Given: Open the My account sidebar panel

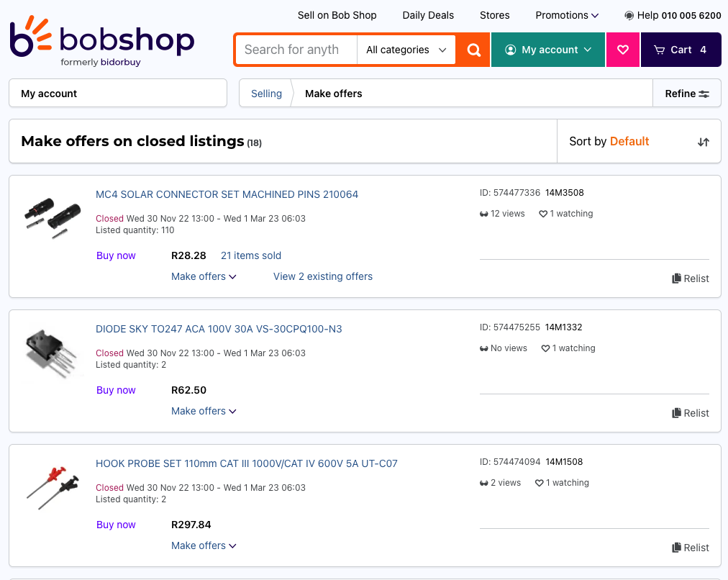Looking at the screenshot, I should click(118, 94).
